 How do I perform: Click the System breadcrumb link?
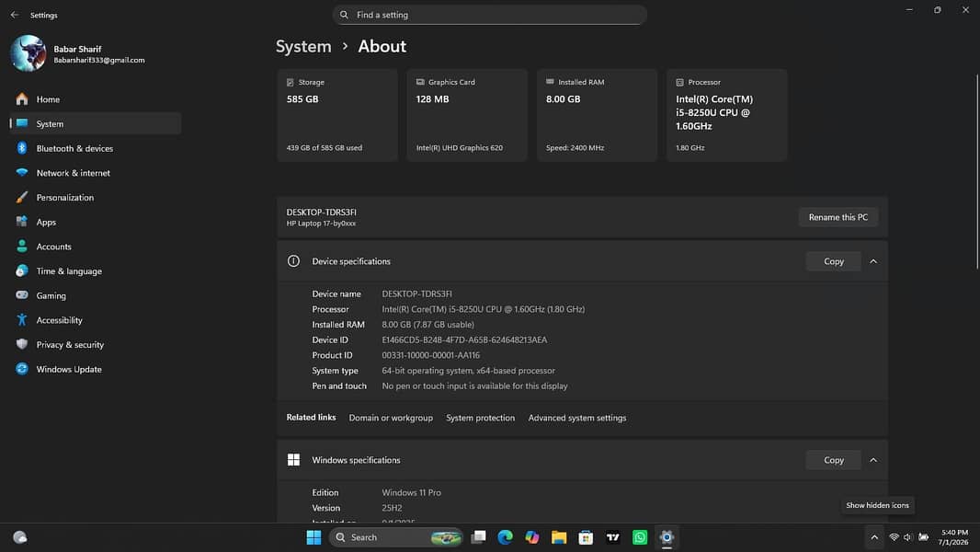tap(303, 46)
